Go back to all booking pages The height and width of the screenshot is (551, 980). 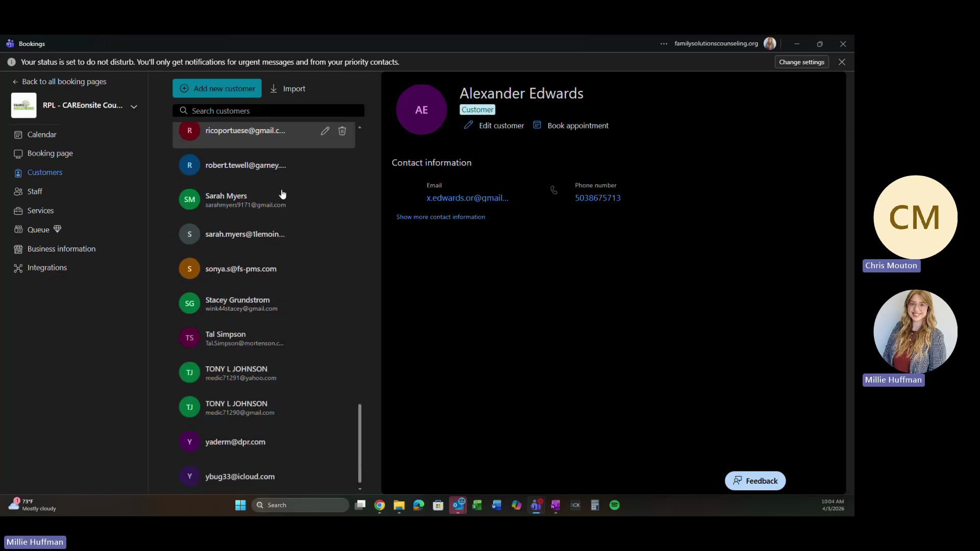60,82
